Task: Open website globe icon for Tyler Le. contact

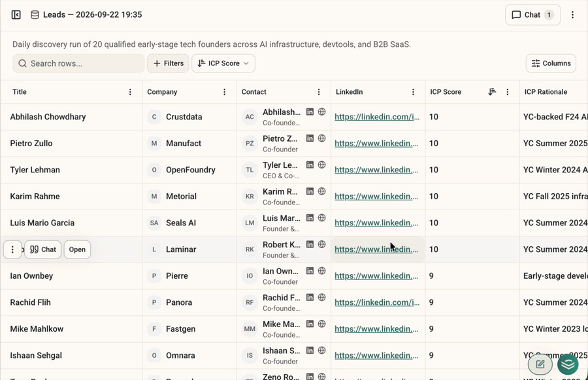Action: [321, 165]
